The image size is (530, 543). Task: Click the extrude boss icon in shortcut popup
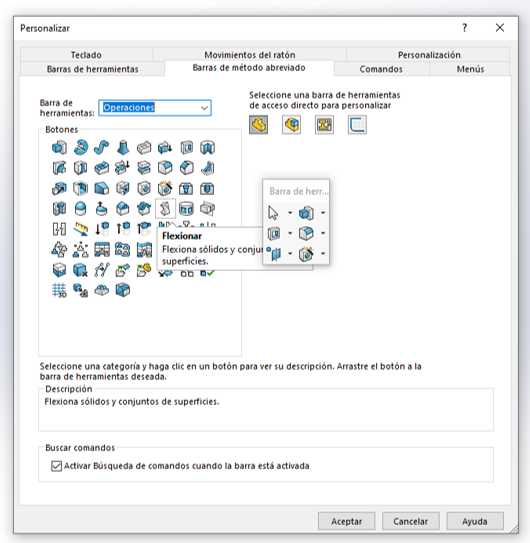(x=306, y=213)
